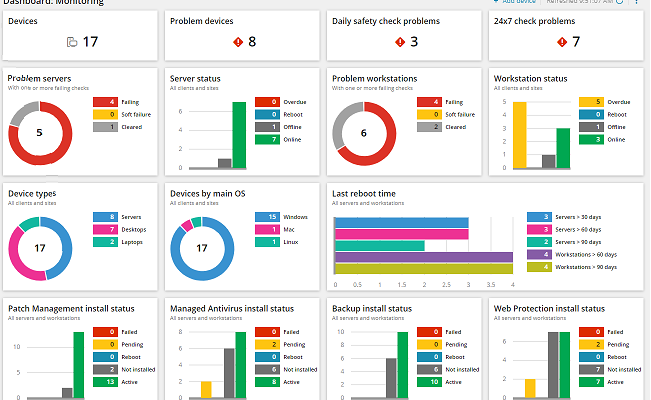This screenshot has height=400, width=651.
Task: Click the alert icon in 24x7 check problems
Action: point(562,42)
